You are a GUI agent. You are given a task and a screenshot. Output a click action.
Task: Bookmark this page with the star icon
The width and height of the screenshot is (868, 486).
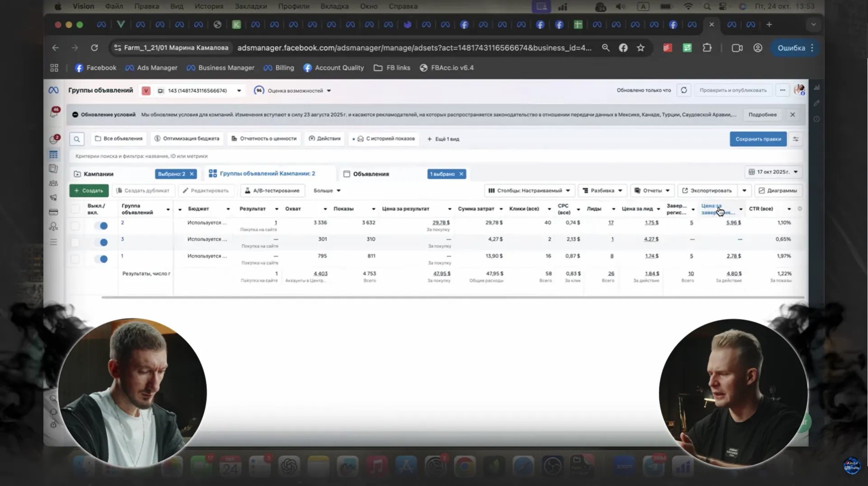pos(641,48)
